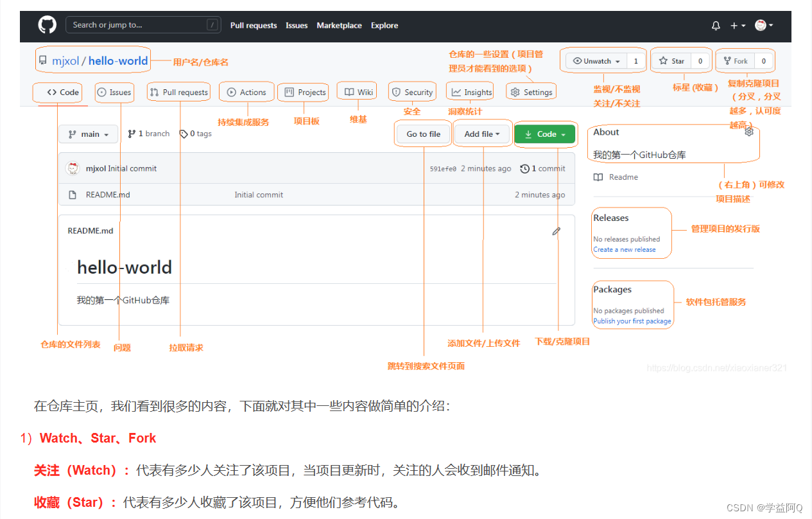This screenshot has width=812, height=519.
Task: Open the hello-world repository link
Action: pos(118,61)
